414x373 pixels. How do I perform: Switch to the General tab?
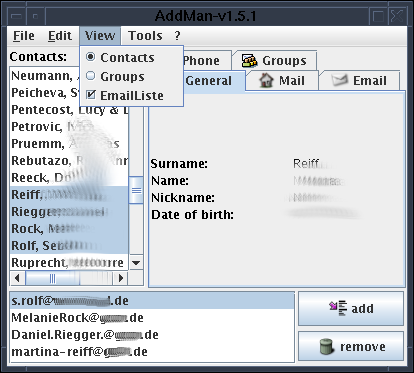214,81
